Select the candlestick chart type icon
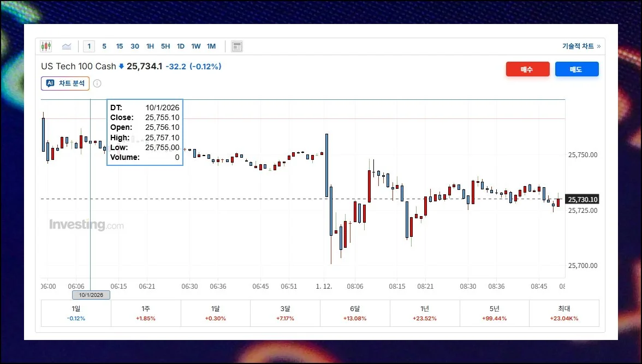 coord(46,46)
